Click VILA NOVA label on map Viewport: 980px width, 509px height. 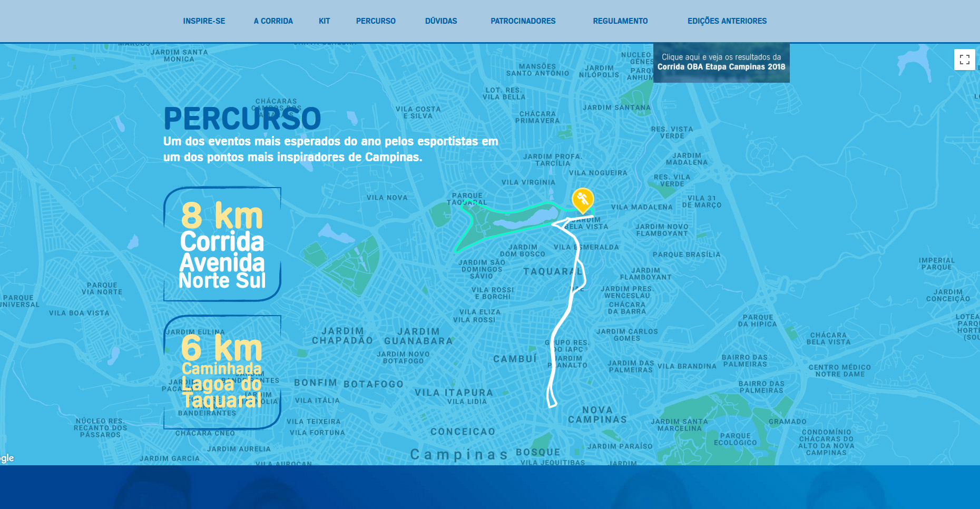pos(387,198)
